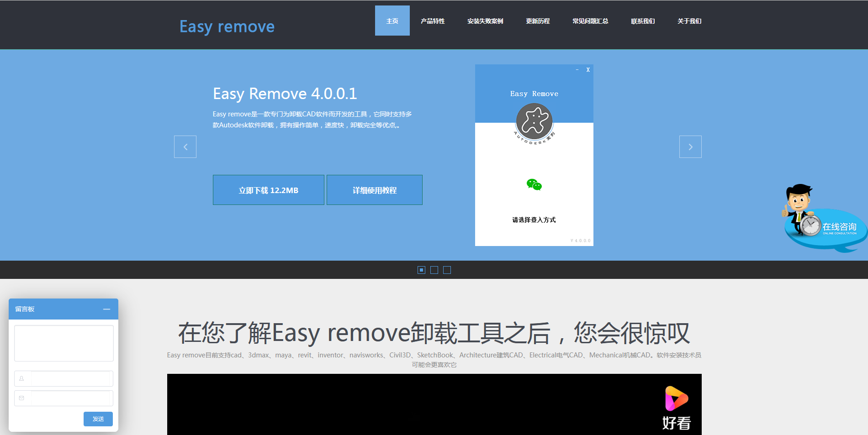Open the 产品特性 menu item
Viewport: 868px width, 435px height.
coord(433,21)
